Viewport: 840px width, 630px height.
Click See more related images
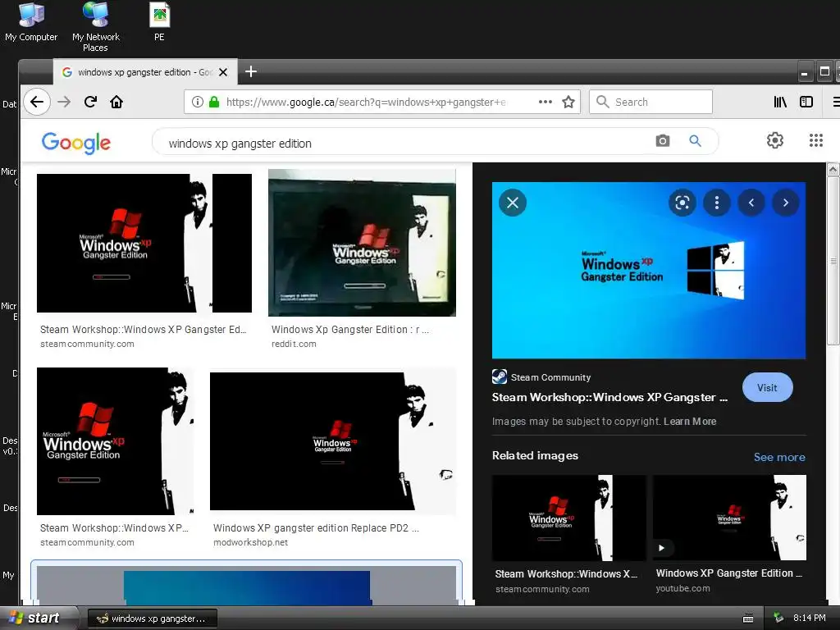779,457
